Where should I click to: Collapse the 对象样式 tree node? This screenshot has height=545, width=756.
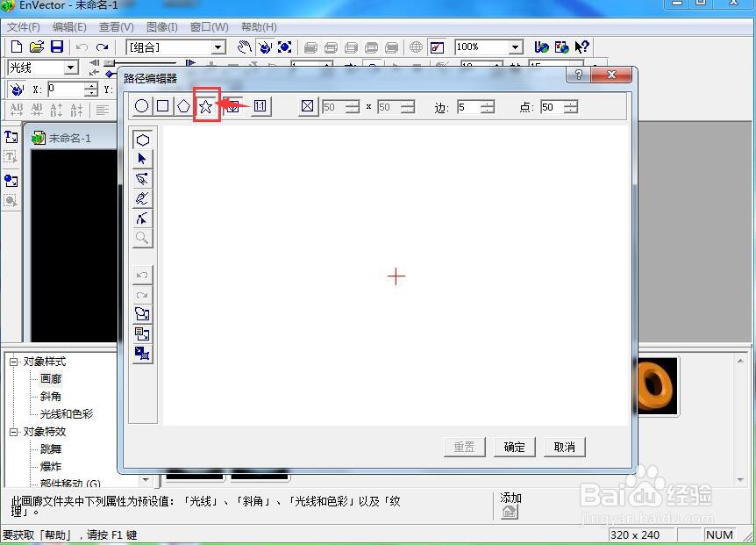pos(13,362)
